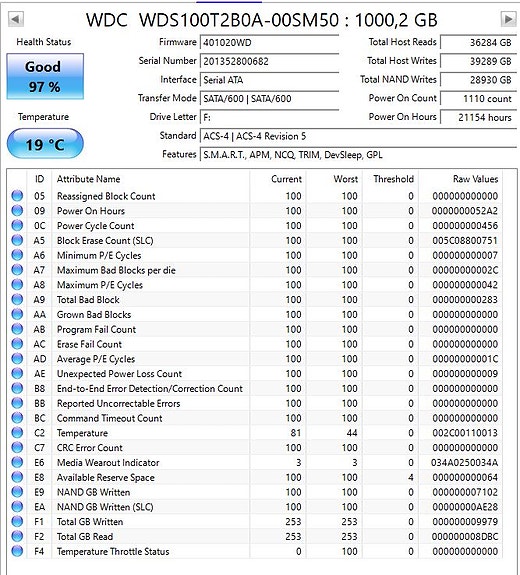
Task: Click the Standard field ACS-4 Revision 5
Action: (x=358, y=136)
